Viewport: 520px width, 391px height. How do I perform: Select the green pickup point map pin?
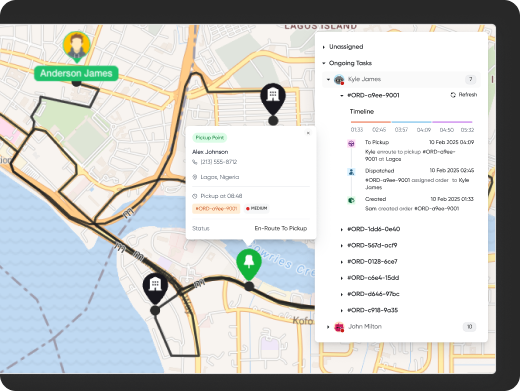pyautogui.click(x=249, y=265)
